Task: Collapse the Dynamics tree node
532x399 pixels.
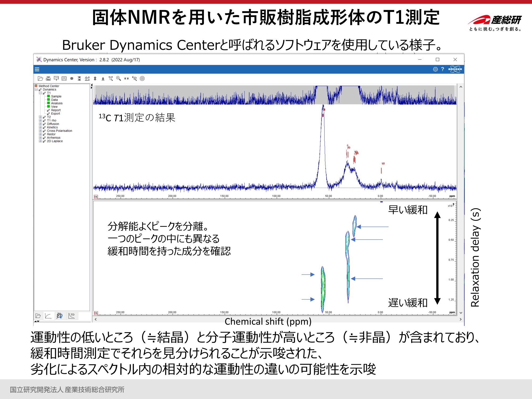Action: 36,89
